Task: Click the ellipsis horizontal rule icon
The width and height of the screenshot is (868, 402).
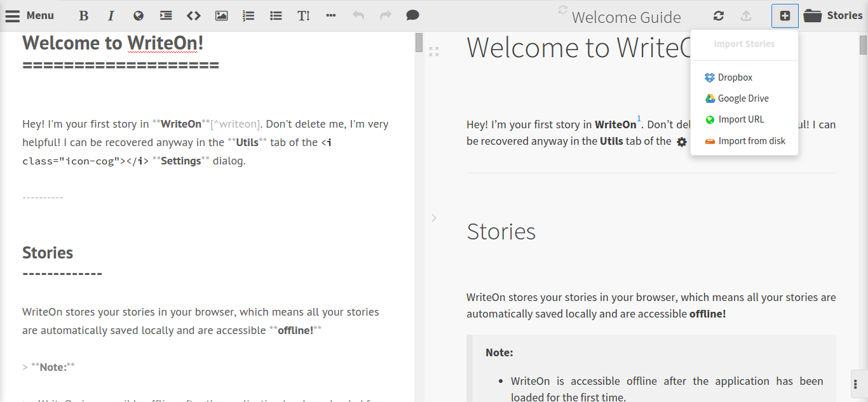Action: [x=330, y=16]
